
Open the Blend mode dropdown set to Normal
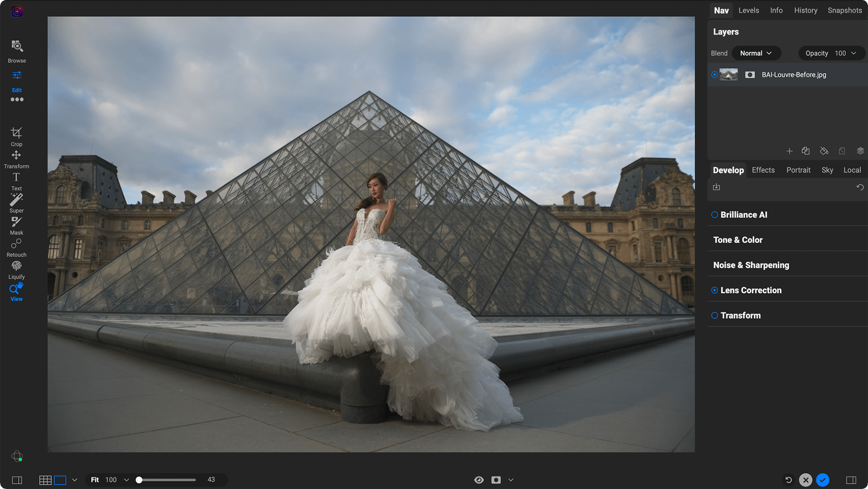[756, 53]
